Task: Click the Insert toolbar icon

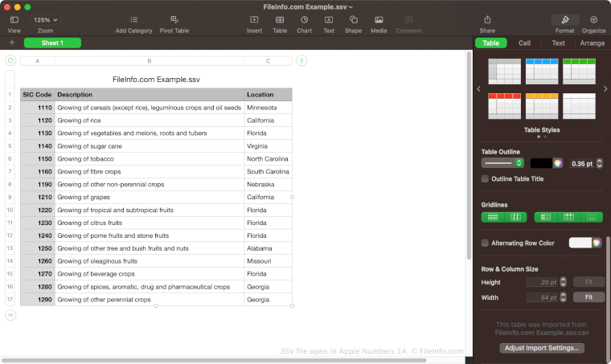Action: tap(254, 19)
